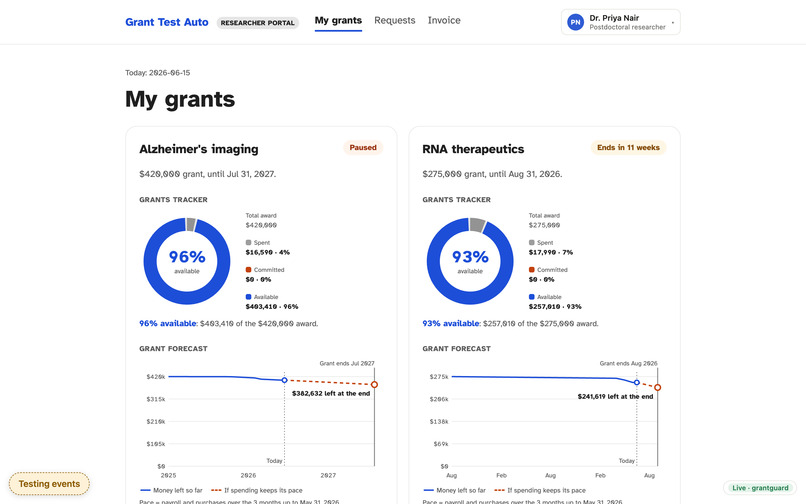
Task: Open the RNA therapeutics grant title
Action: [x=473, y=149]
